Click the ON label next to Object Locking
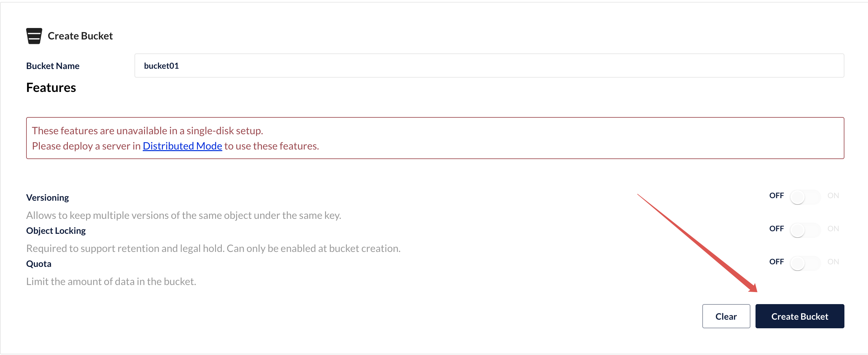The image size is (868, 355). [833, 228]
